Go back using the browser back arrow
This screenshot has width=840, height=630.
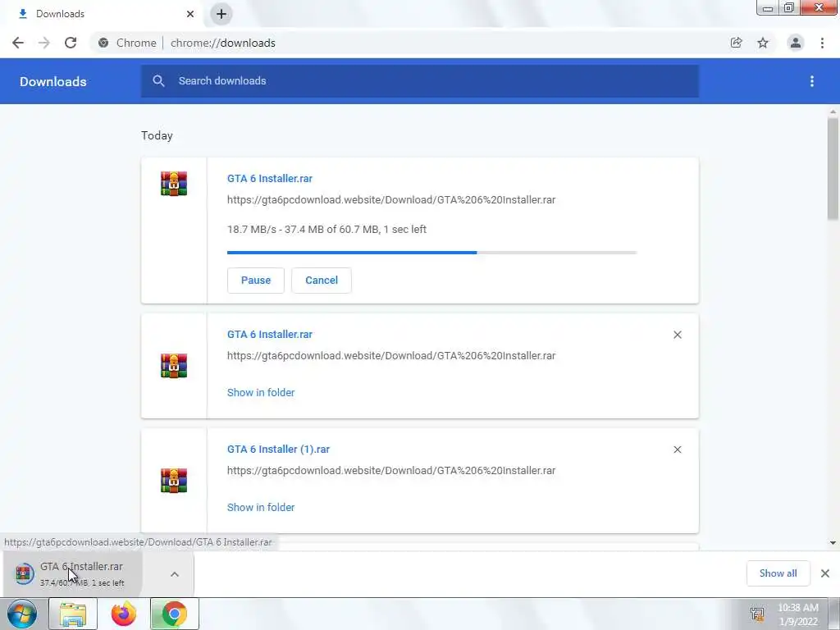coord(18,43)
